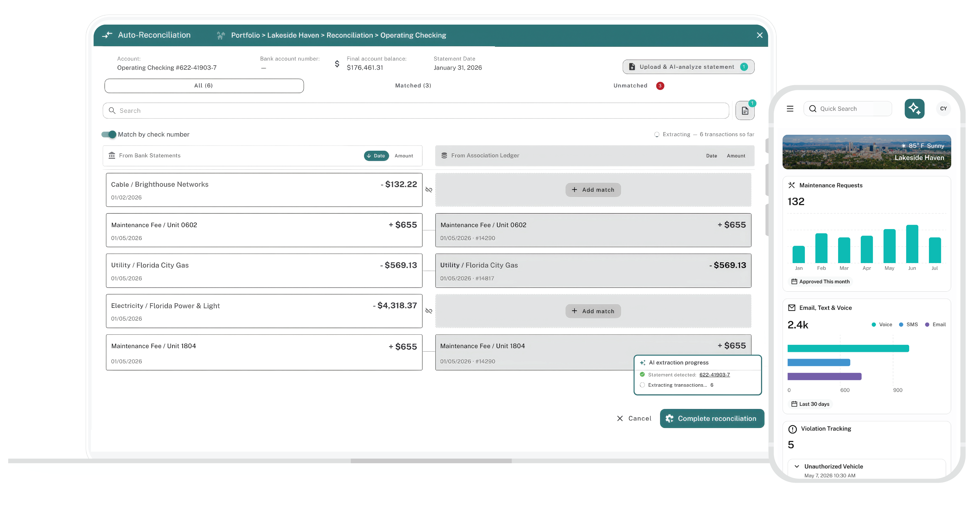This screenshot has width=980, height=516.
Task: Toggle the Email legend item
Action: pyautogui.click(x=935, y=325)
